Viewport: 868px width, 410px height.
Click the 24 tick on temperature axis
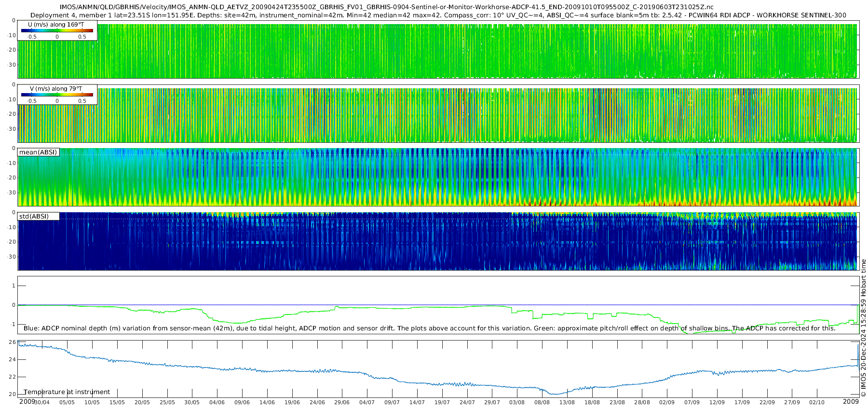click(13, 359)
